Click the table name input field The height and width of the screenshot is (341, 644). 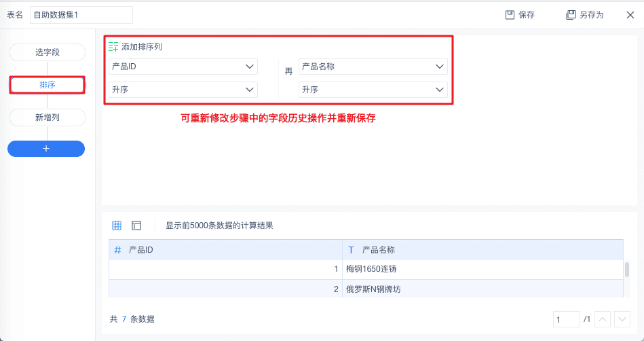click(x=81, y=15)
